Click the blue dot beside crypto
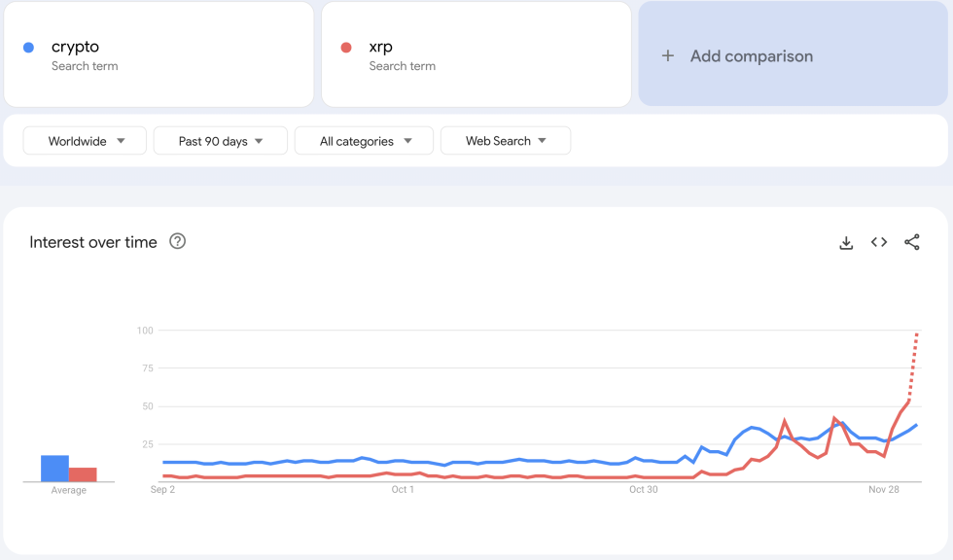 (x=29, y=48)
